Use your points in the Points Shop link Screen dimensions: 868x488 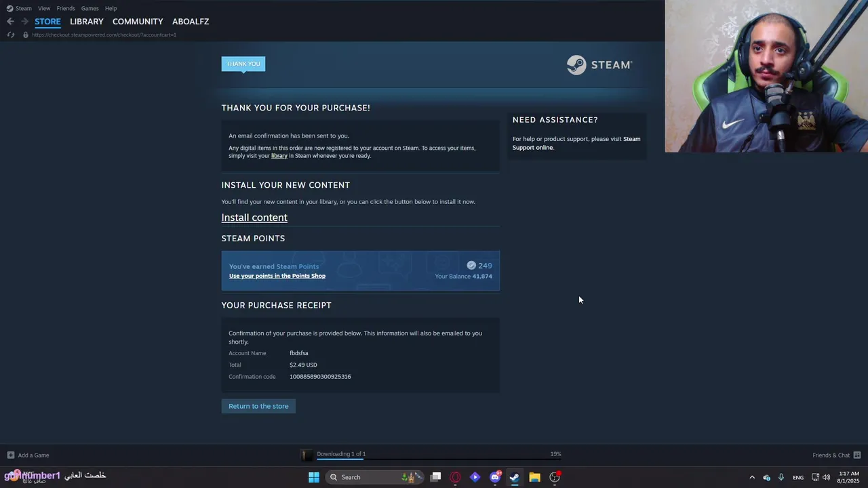277,276
